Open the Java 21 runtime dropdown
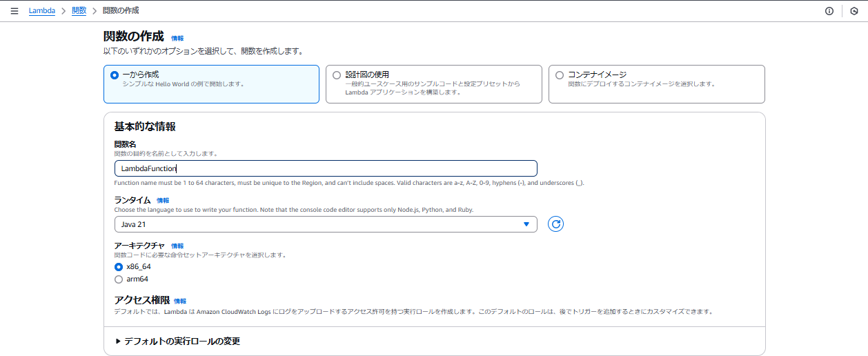Image resolution: width=868 pixels, height=356 pixels. [326, 224]
